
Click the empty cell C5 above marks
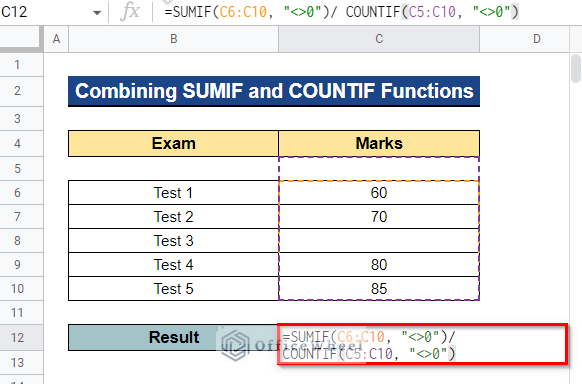pos(379,169)
